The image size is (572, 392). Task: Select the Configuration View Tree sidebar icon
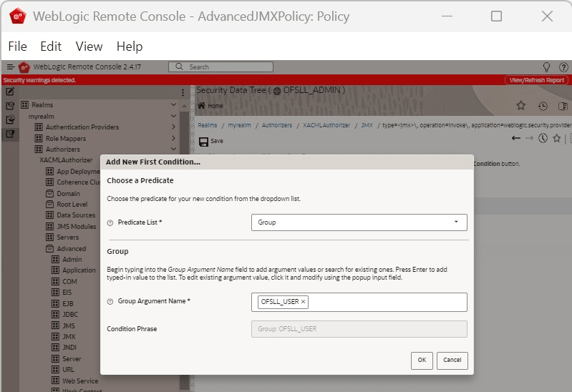click(x=10, y=105)
